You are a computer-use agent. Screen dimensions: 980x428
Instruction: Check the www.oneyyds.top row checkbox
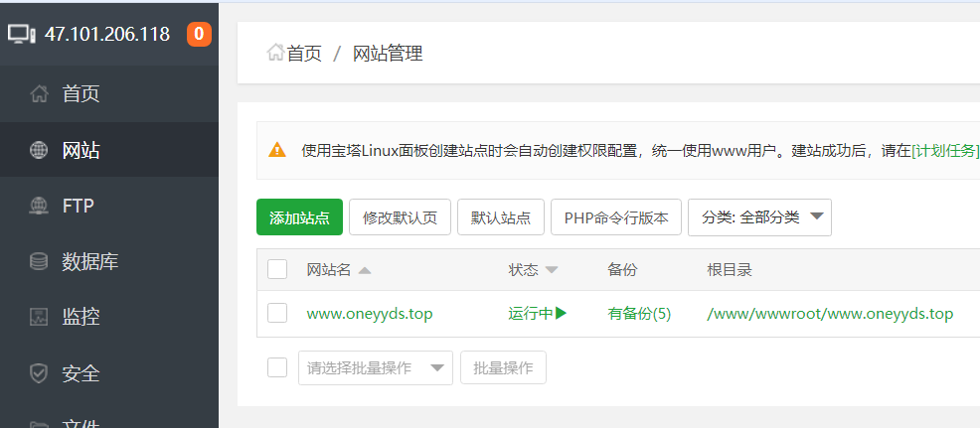[x=277, y=313]
